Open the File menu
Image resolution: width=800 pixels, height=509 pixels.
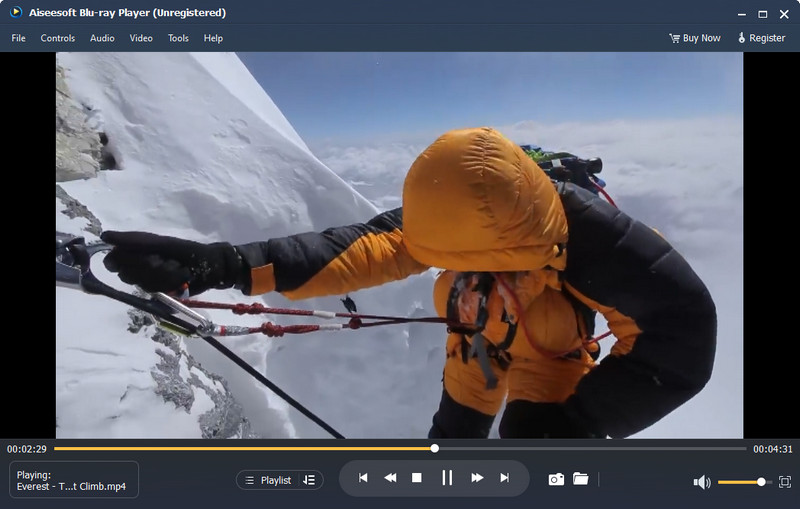18,38
